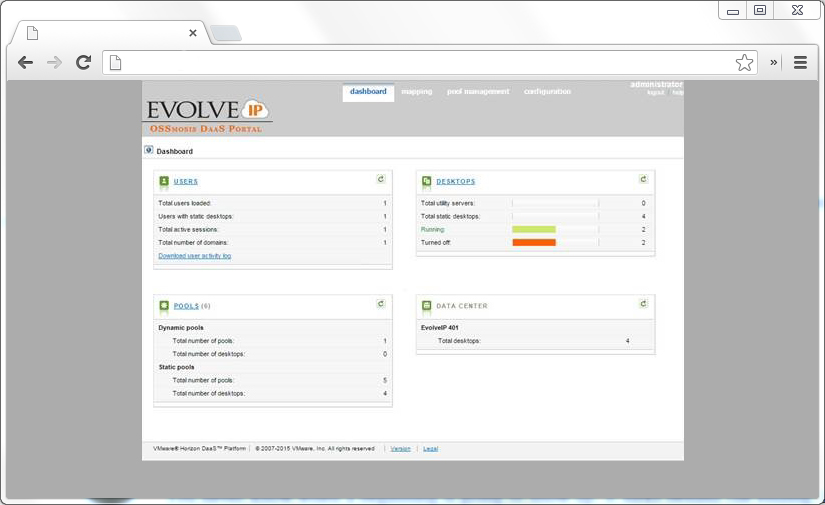This screenshot has width=825, height=505.
Task: Click the 'DATA CENTER' panel title
Action: [x=462, y=306]
